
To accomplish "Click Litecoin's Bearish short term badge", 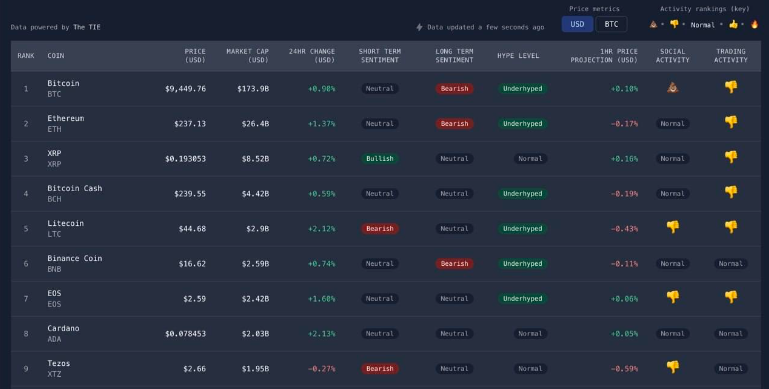I will click(x=380, y=229).
